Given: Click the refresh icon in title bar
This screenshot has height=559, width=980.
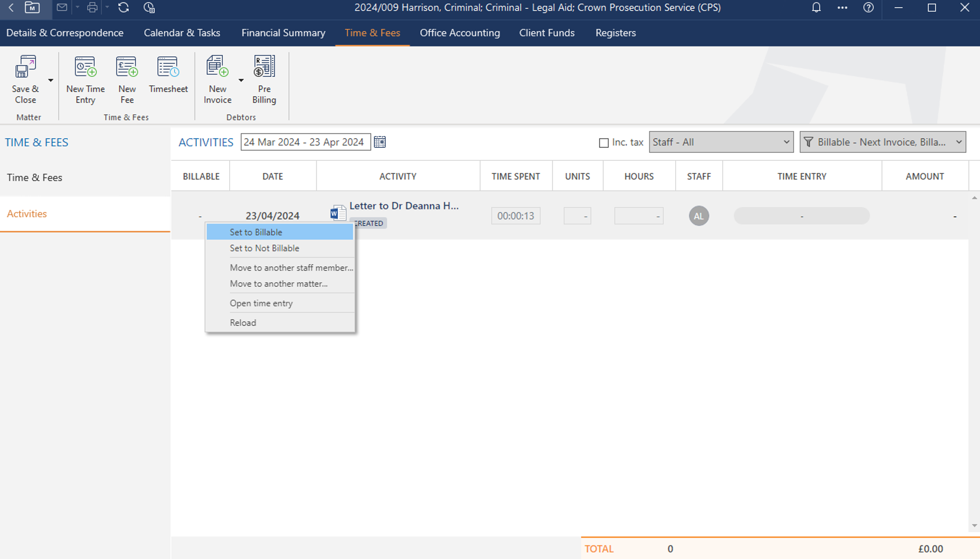Looking at the screenshot, I should [123, 8].
